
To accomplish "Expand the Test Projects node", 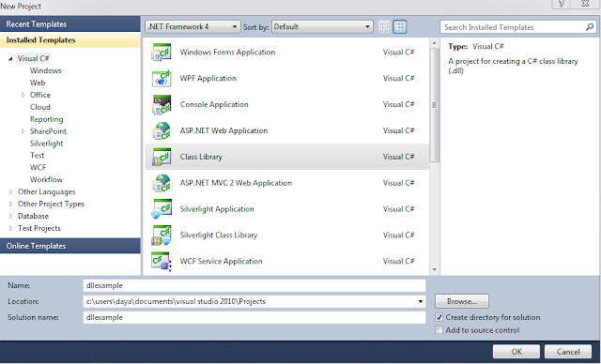I will (x=11, y=228).
